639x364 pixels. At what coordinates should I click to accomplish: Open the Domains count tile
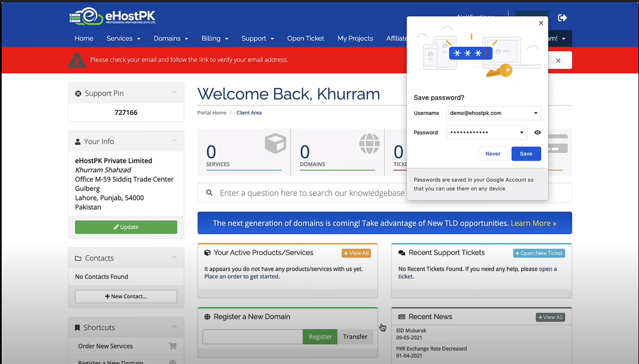[337, 152]
